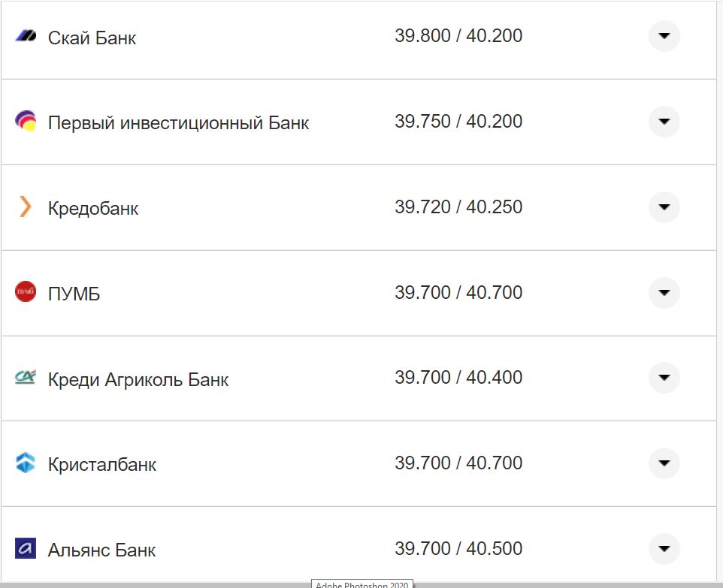Expand the Кредобанк rate row
The image size is (723, 588).
[664, 207]
